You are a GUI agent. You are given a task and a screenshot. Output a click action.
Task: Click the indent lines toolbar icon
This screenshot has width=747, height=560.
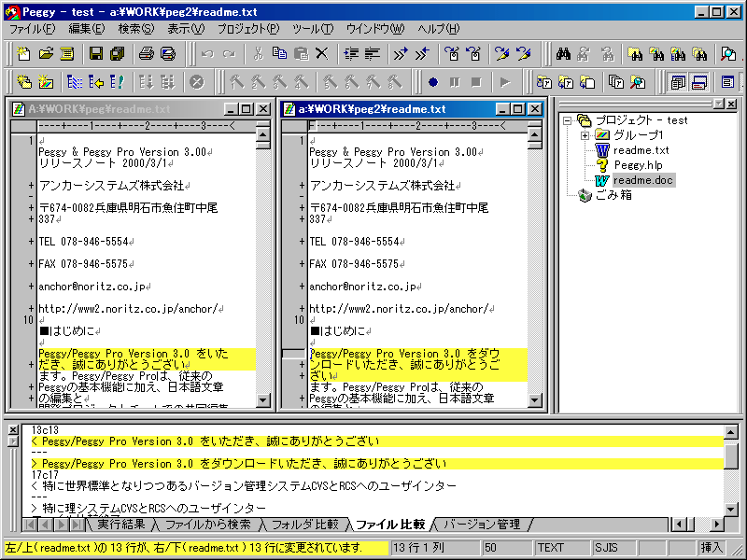(x=351, y=54)
